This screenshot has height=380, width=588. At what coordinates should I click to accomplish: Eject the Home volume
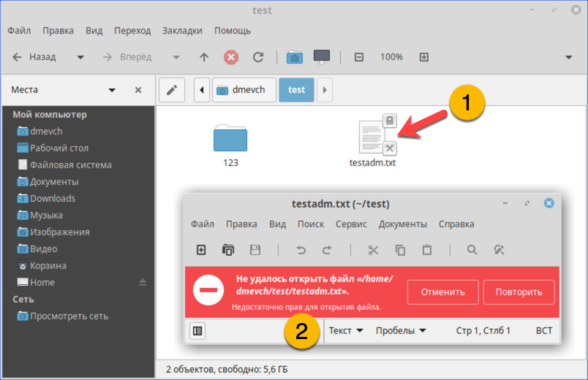pos(143,282)
